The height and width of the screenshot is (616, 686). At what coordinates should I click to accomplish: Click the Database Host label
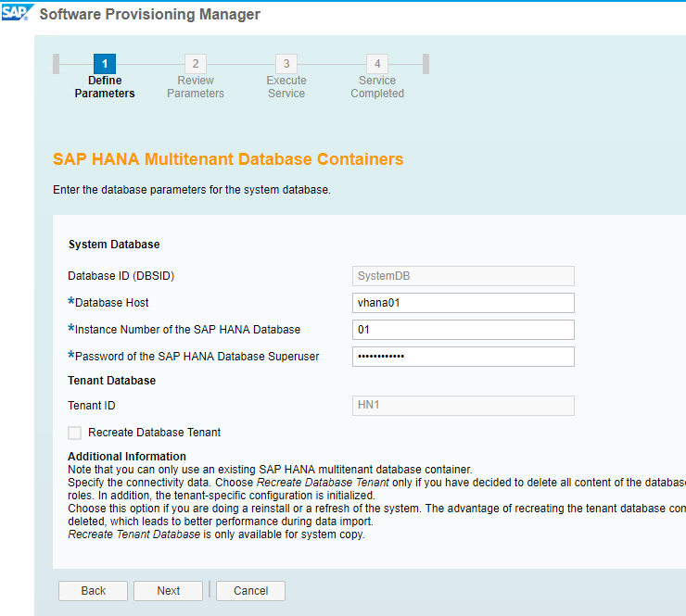108,303
